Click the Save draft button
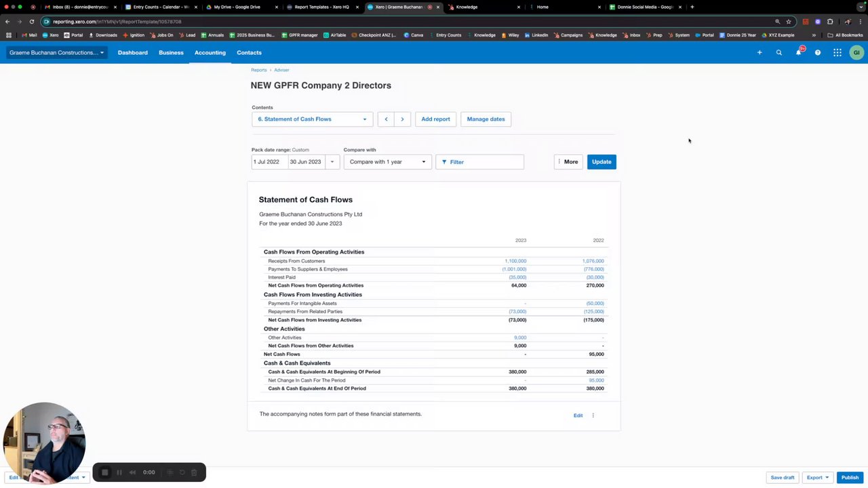The height and width of the screenshot is (488, 868). pyautogui.click(x=782, y=478)
